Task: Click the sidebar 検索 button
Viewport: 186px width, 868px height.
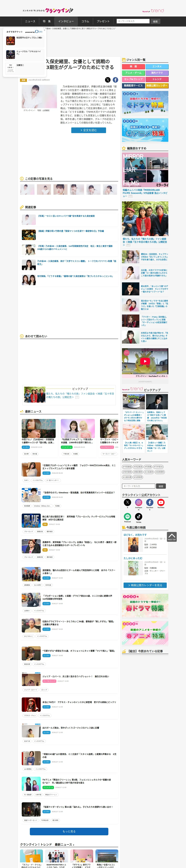Action: tap(161, 486)
